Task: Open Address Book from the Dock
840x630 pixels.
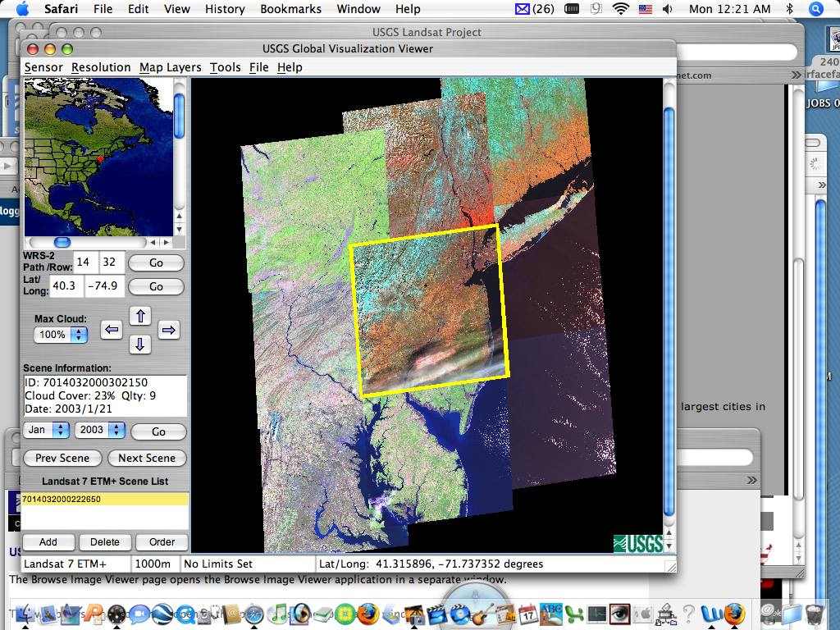Action: (x=231, y=614)
